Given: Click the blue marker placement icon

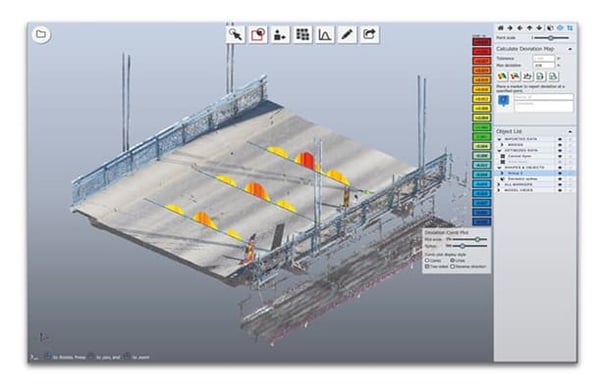Looking at the screenshot, I should coord(504,101).
